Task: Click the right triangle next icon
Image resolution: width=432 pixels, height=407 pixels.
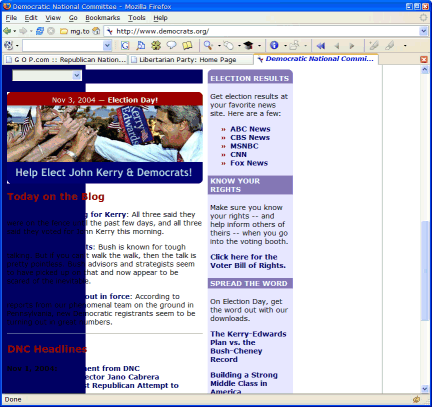Action: click(352, 46)
